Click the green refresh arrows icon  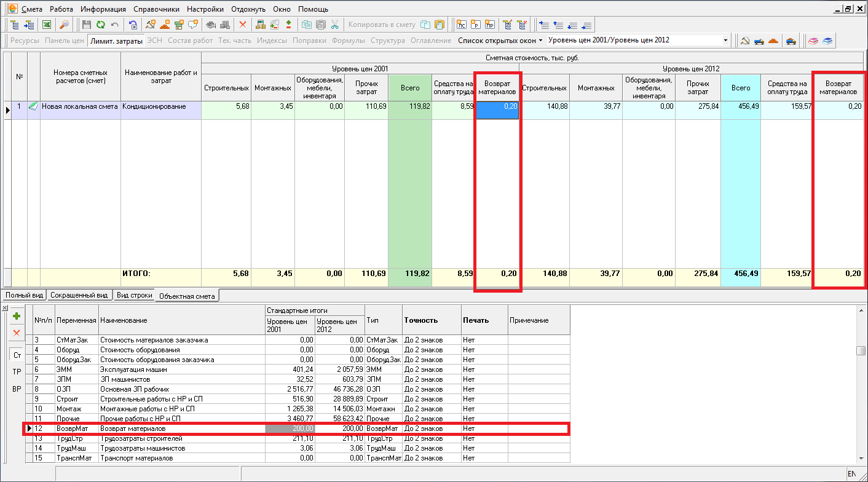(x=100, y=25)
